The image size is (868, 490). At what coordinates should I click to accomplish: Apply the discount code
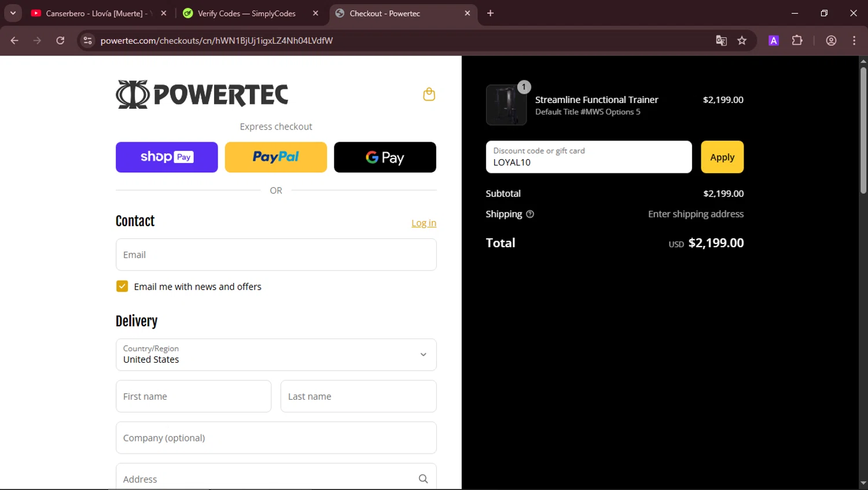(722, 157)
